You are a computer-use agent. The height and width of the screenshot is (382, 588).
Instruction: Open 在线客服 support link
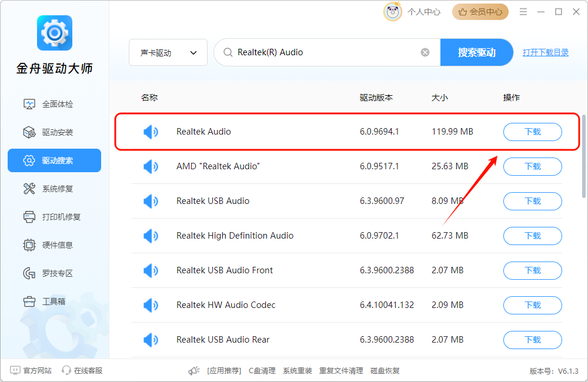click(82, 371)
